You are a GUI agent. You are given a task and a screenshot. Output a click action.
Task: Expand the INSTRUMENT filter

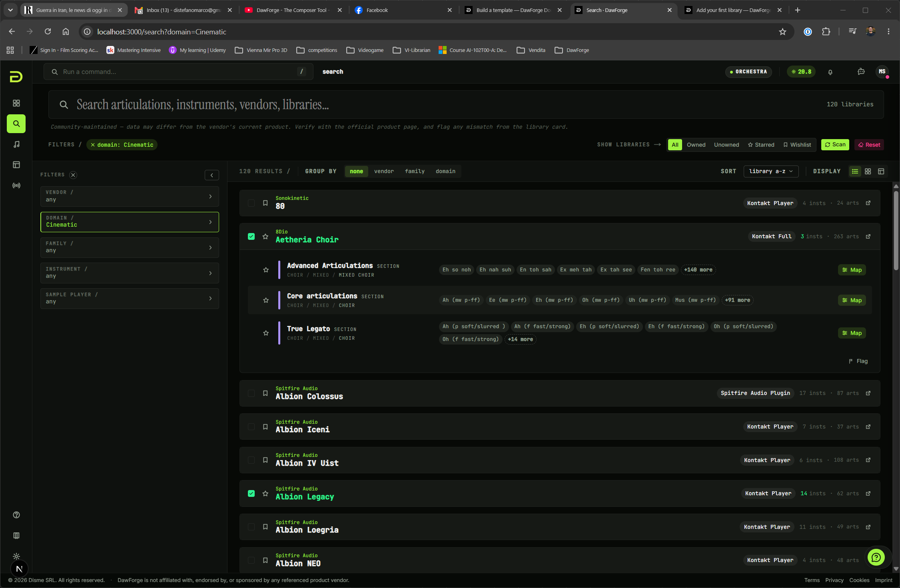(130, 273)
